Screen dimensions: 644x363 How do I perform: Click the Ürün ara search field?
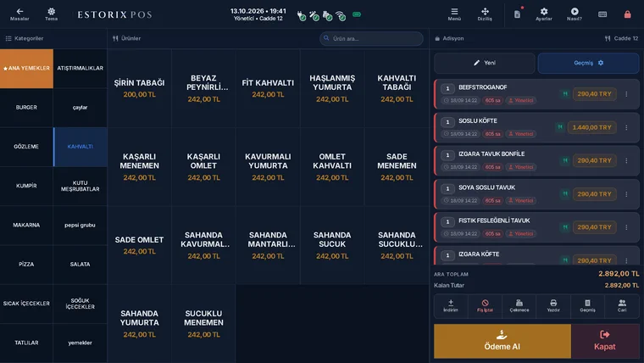[371, 39]
